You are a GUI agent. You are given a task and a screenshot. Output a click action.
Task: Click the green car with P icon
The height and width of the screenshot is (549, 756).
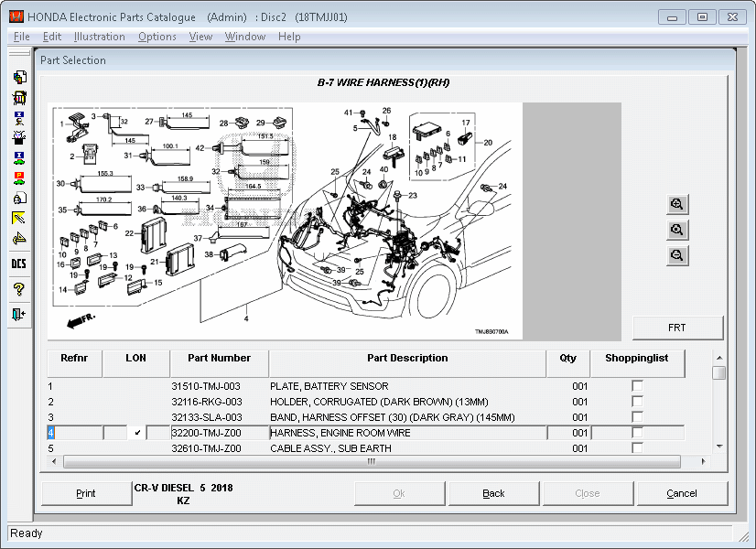18,178
